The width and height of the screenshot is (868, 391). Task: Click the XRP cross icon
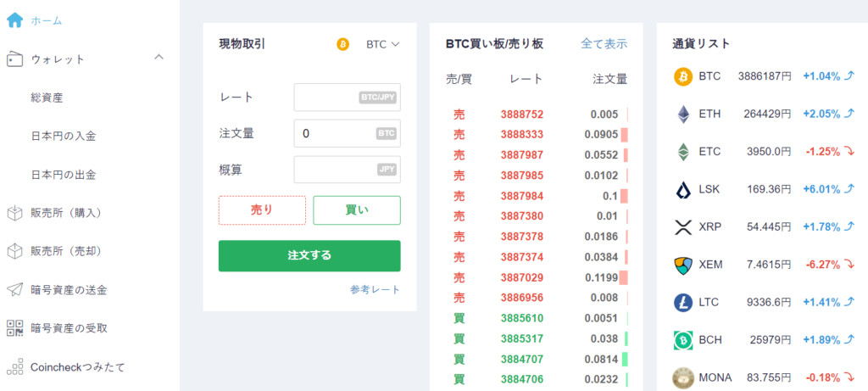pos(683,227)
